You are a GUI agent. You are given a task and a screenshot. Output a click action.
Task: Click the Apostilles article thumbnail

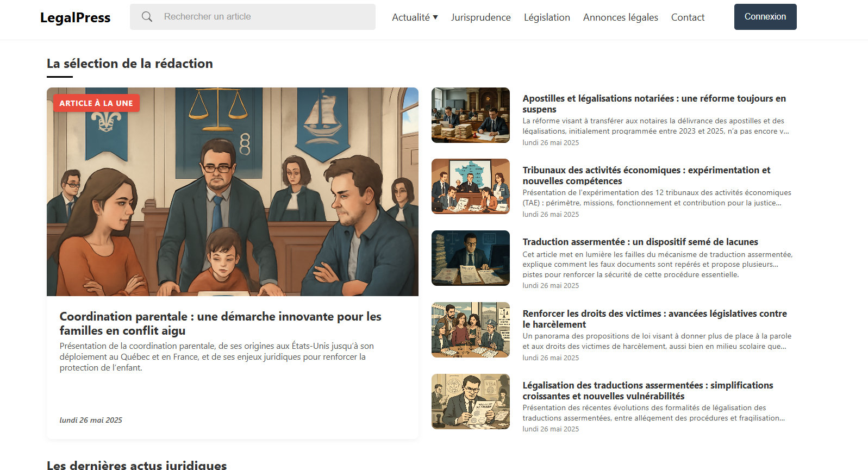pos(471,115)
